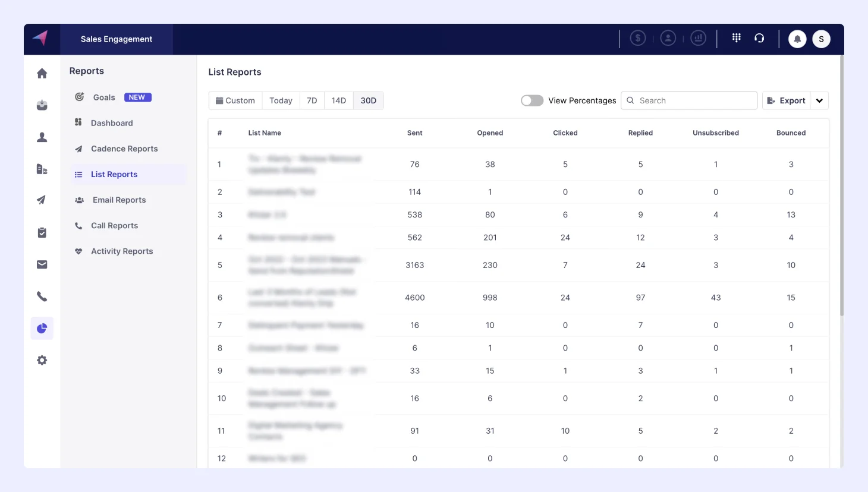The image size is (868, 492).
Task: Click the envelope email icon in sidebar
Action: point(42,264)
